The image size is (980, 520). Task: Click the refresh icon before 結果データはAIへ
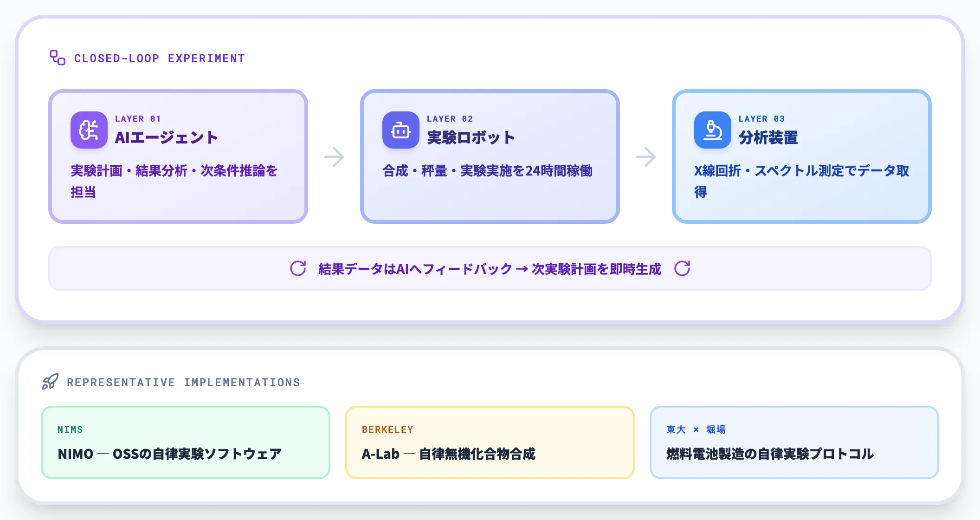(298, 268)
